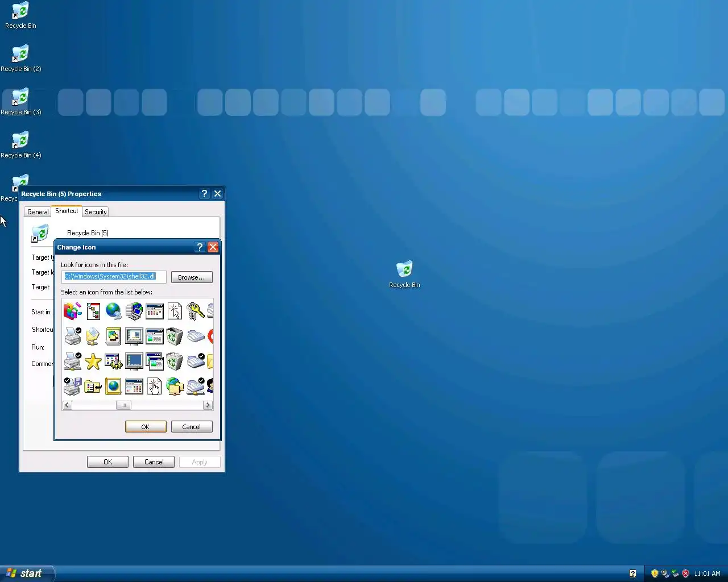Select the Recycle Bin in middle of desktop

pos(404,275)
